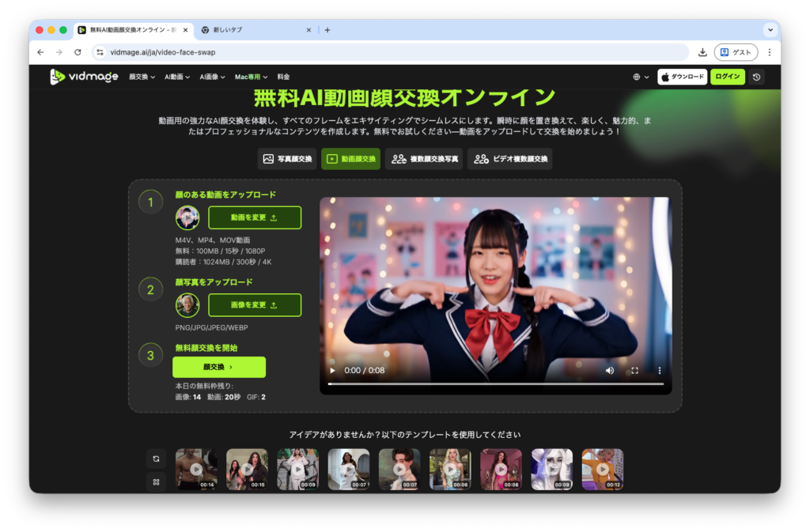The width and height of the screenshot is (810, 532).
Task: Select the 複数顔交換写真 tab
Action: click(424, 159)
